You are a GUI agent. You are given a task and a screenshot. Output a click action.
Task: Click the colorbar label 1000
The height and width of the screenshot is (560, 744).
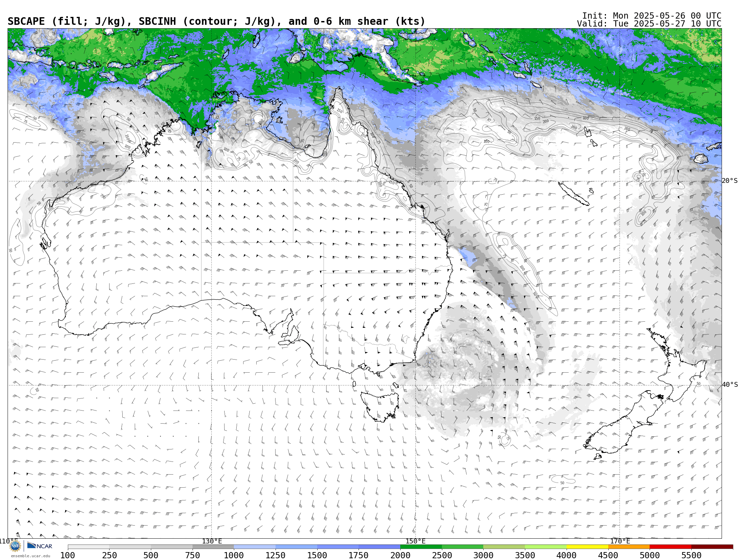click(x=234, y=555)
